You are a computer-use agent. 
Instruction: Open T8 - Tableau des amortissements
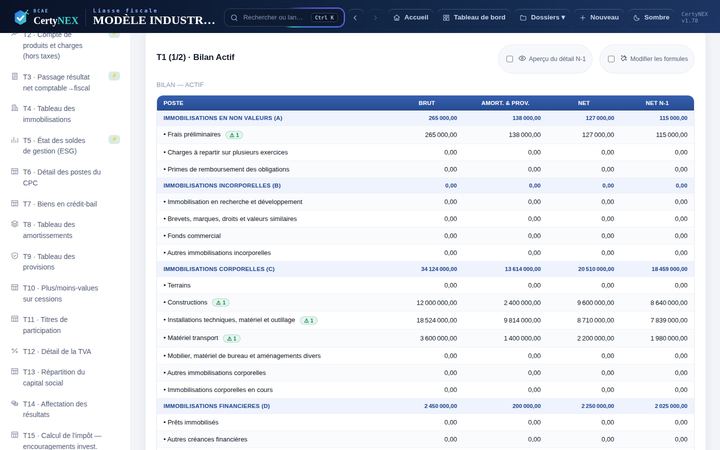tap(64, 230)
